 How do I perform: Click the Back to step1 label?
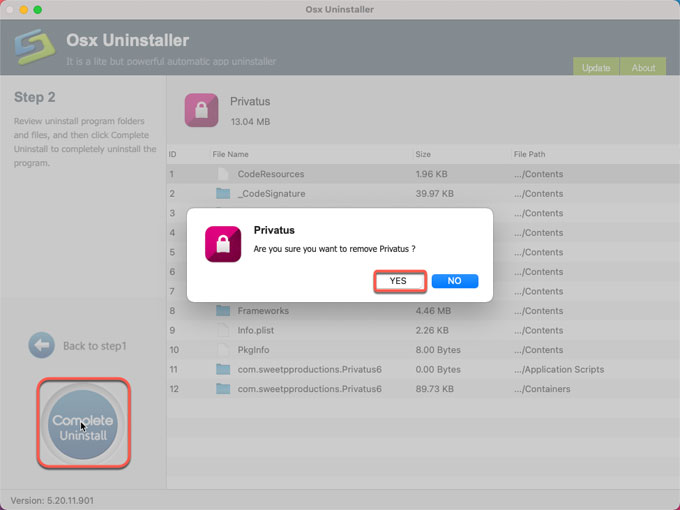(x=95, y=346)
